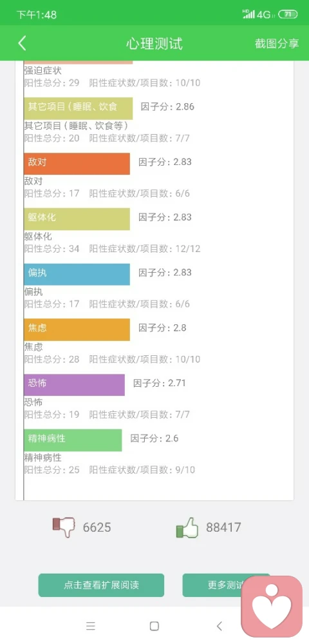Tap Android home square icon
The width and height of the screenshot is (309, 644).
pos(154,626)
